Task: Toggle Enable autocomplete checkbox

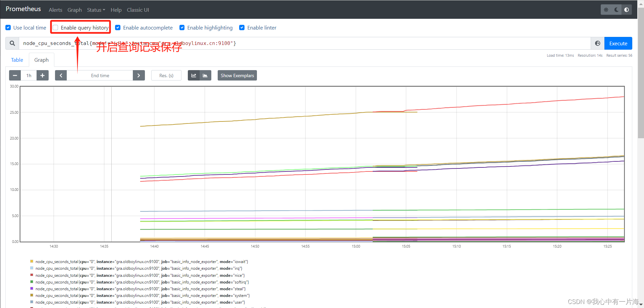Action: coord(118,28)
